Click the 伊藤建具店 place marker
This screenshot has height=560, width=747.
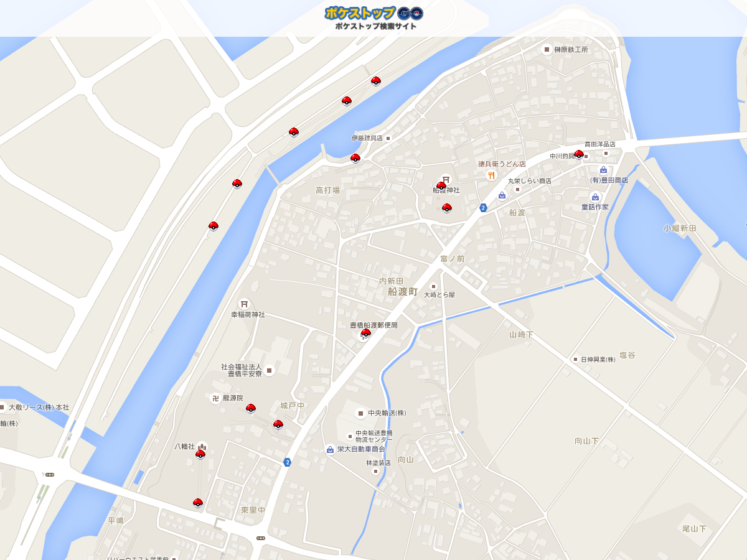point(388,138)
